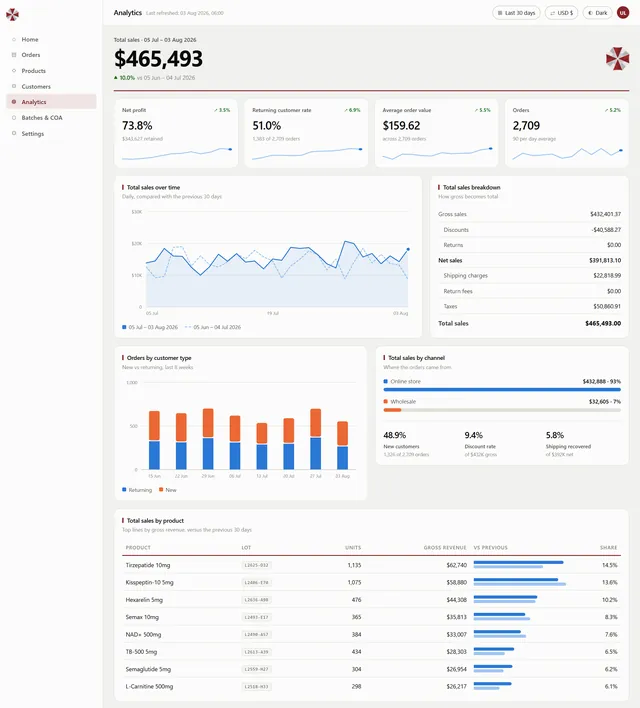Click the umbrella logo in the sidebar
The image size is (640, 708).
click(13, 14)
